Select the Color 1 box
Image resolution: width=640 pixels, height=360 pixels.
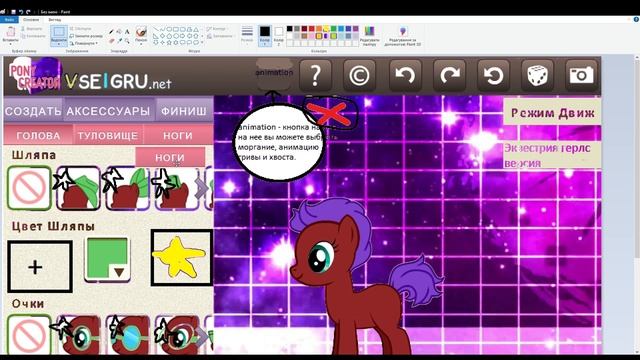tap(264, 35)
